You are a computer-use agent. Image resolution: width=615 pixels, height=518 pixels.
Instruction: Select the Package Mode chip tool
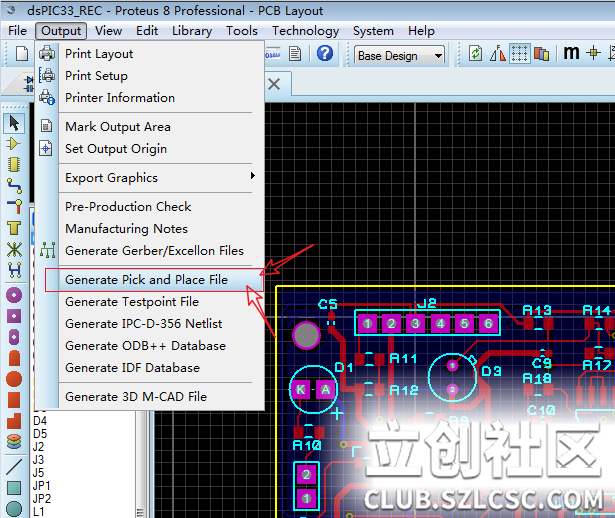14,165
